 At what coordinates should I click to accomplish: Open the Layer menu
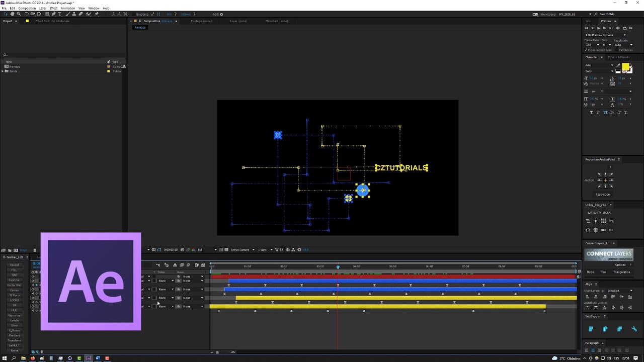[x=43, y=9]
